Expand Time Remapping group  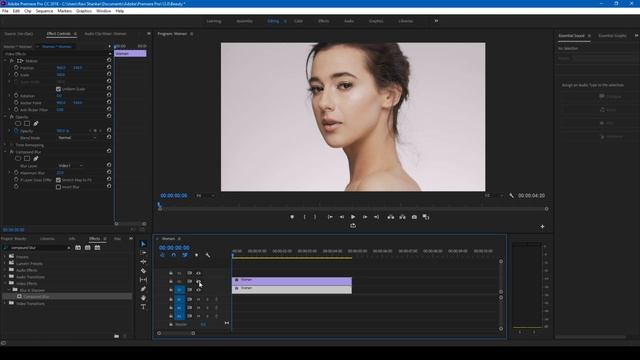pyautogui.click(x=6, y=145)
